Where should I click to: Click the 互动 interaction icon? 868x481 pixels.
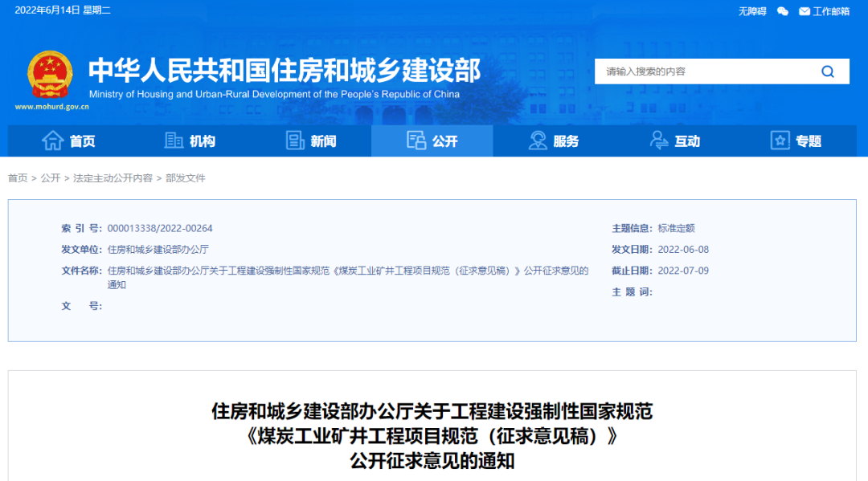click(659, 141)
